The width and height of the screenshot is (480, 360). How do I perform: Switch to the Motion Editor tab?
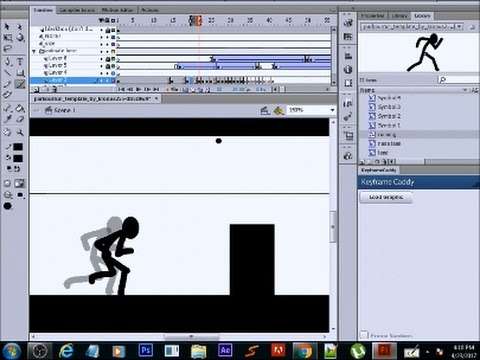pos(117,10)
